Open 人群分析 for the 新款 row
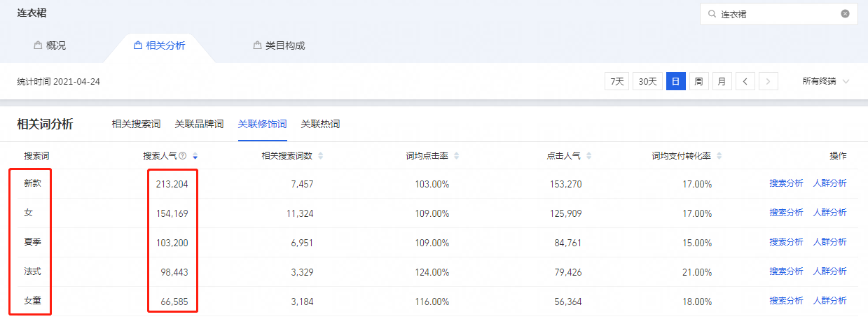868x319 pixels. (829, 183)
